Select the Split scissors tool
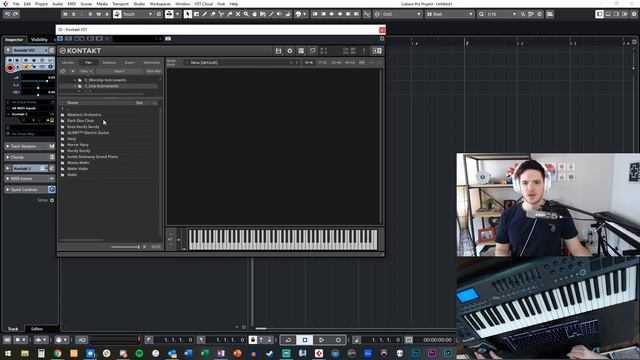Screen dimensions: 640x360 pos(221,14)
